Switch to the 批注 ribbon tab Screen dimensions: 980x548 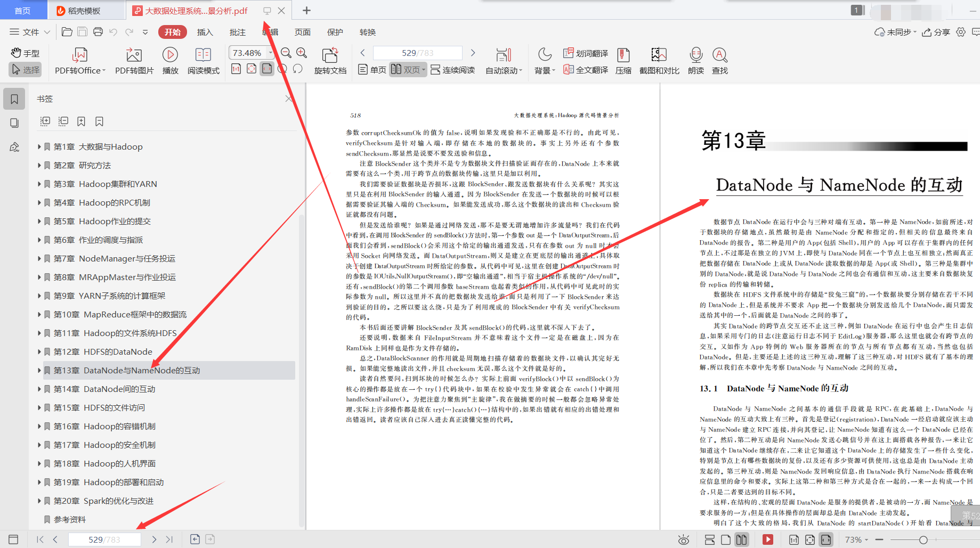(237, 32)
